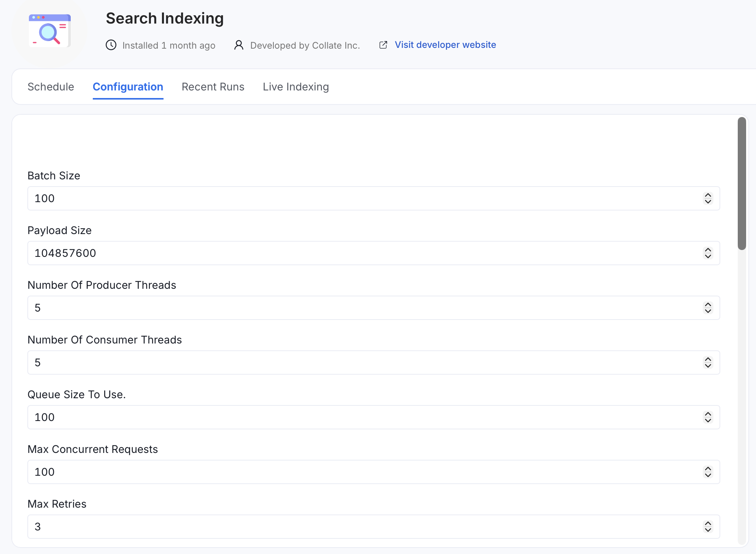Click the Queue Size To Use field
This screenshot has width=756, height=554.
(373, 417)
